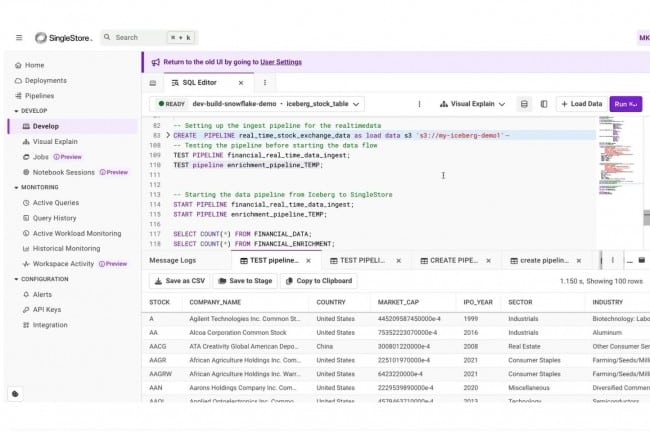
Task: Toggle the side panel layout icon
Action: (544, 104)
